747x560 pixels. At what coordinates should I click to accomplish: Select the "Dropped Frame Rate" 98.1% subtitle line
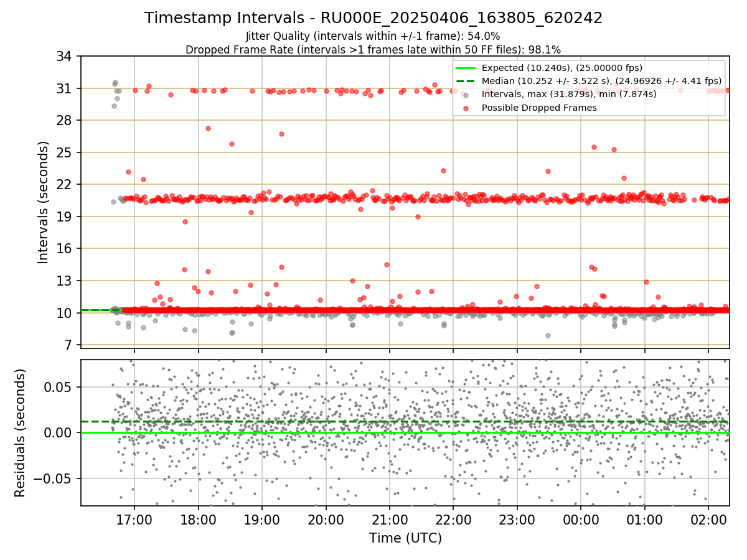coord(373,49)
